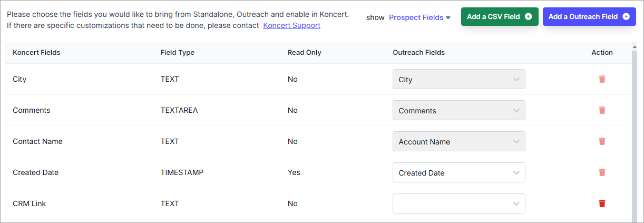Add a CSV Field button
The height and width of the screenshot is (223, 644).
500,16
